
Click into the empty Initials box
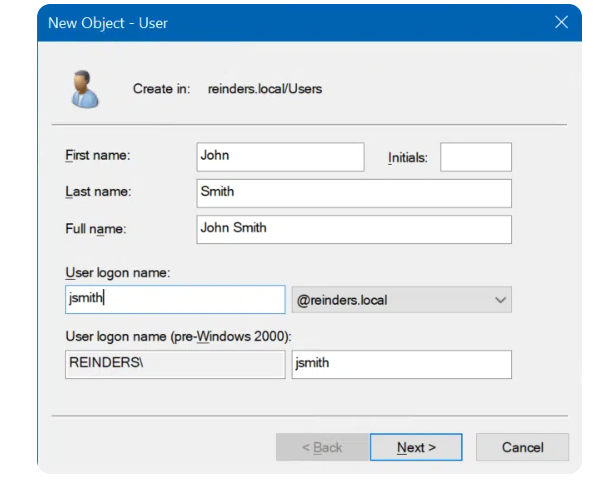[475, 157]
